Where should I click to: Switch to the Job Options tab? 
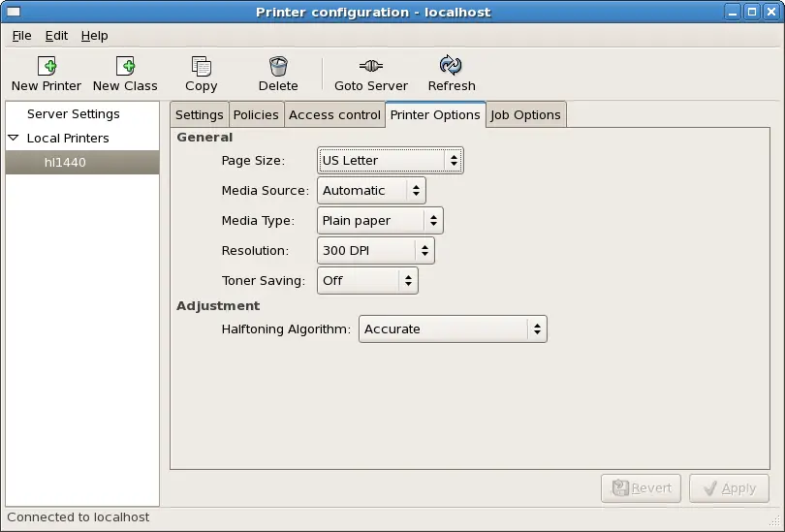tap(525, 114)
